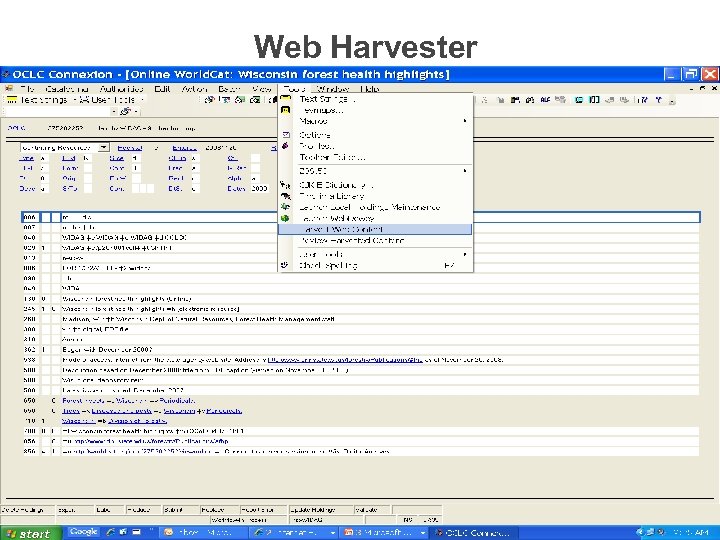Choose Review Harvested Content menu item
This screenshot has width=720, height=540.
(375, 240)
